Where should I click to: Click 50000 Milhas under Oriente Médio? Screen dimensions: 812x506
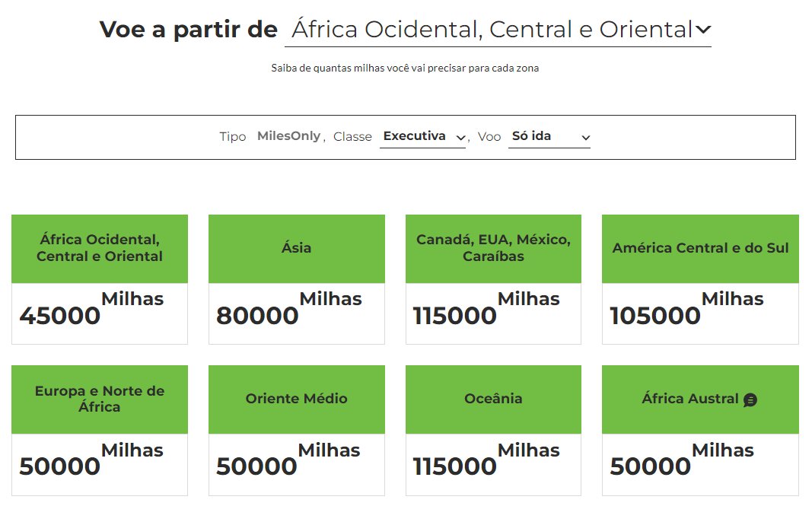tap(288, 460)
